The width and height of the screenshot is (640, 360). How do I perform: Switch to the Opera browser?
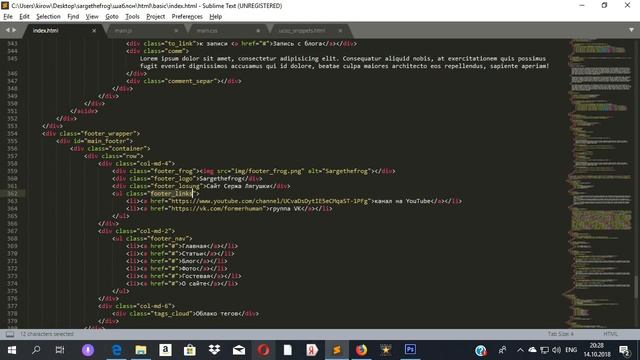tap(263, 350)
